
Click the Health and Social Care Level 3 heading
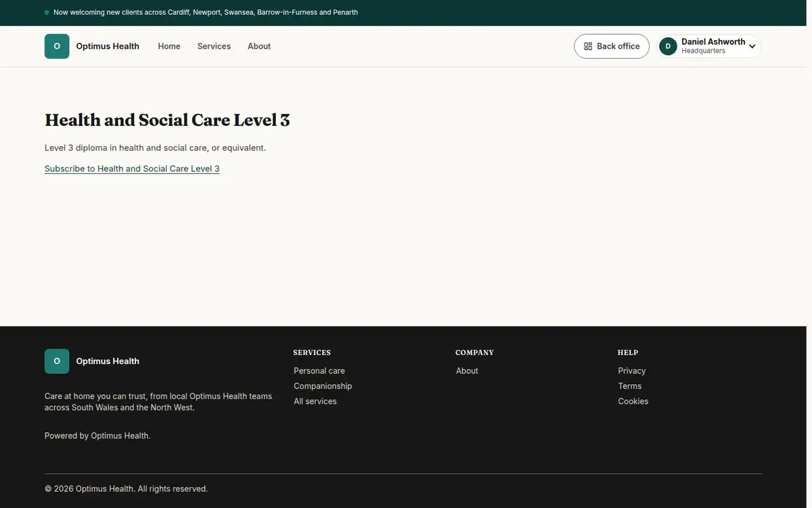click(x=167, y=120)
